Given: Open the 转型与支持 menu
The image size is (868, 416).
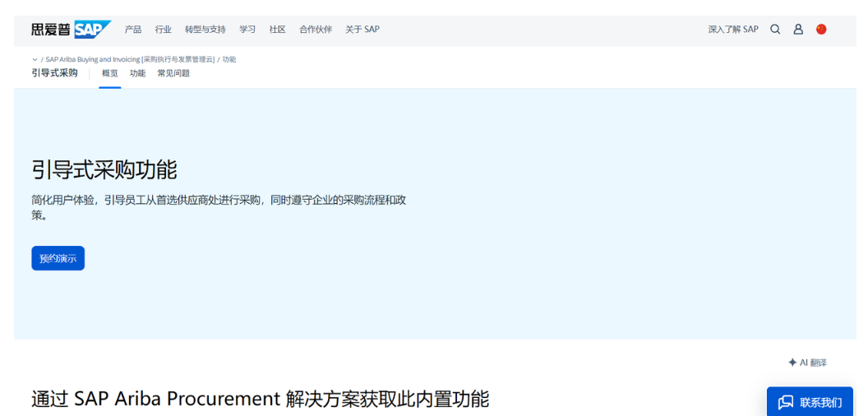Looking at the screenshot, I should (x=205, y=30).
